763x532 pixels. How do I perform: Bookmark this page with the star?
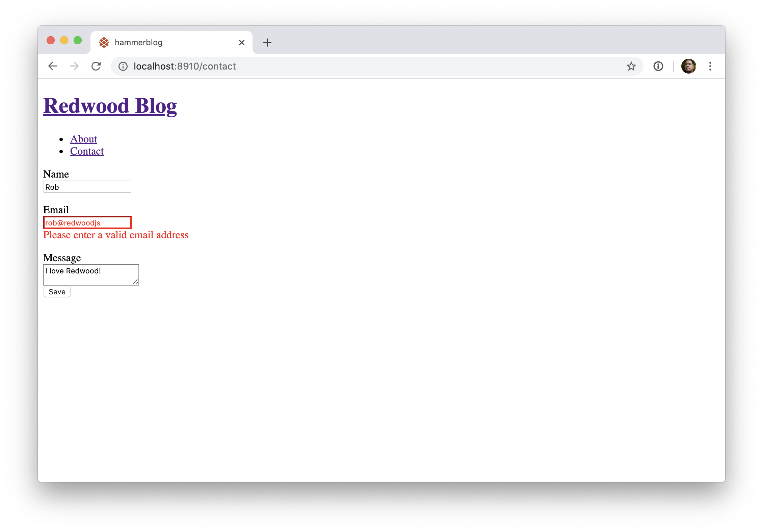pyautogui.click(x=631, y=66)
